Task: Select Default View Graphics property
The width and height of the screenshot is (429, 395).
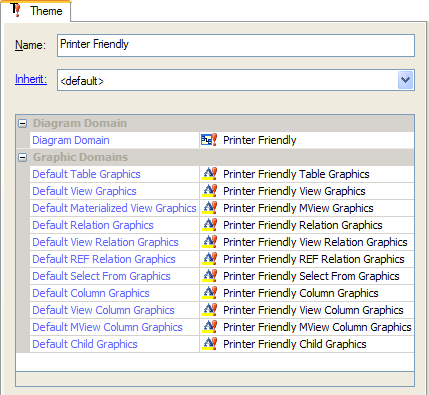Action: tap(84, 191)
